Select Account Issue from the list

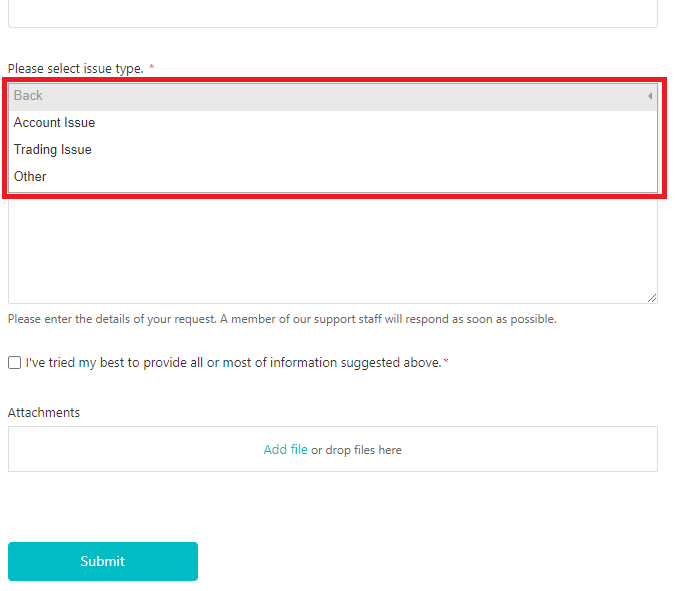[55, 123]
